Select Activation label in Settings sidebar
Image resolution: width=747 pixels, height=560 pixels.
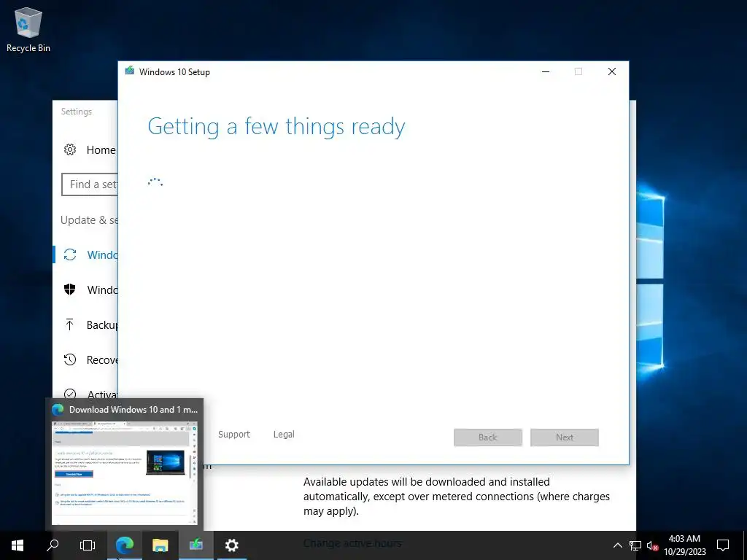102,394
